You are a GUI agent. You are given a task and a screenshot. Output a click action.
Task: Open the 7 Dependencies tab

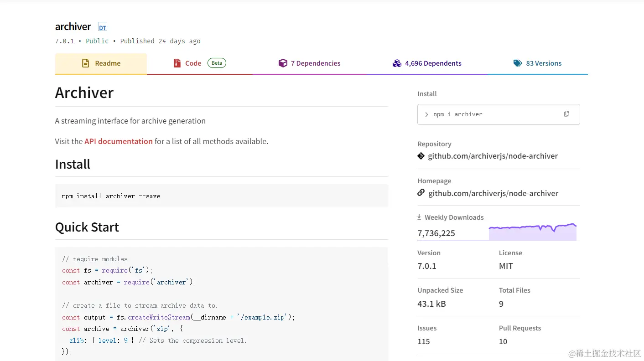(x=309, y=63)
